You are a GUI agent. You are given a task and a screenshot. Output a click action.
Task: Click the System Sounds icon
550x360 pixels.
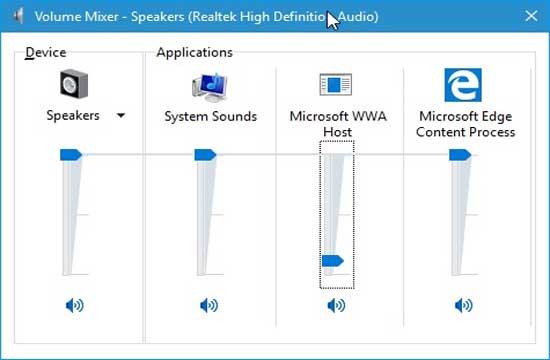(x=209, y=87)
